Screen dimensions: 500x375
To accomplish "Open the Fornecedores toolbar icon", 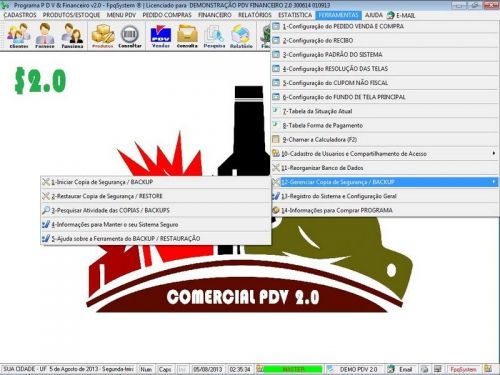I will 45,36.
